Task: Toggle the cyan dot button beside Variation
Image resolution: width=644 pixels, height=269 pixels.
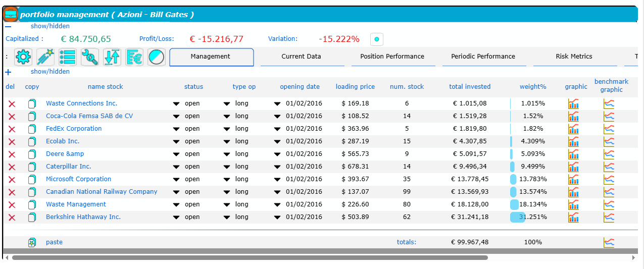Action: tap(376, 39)
